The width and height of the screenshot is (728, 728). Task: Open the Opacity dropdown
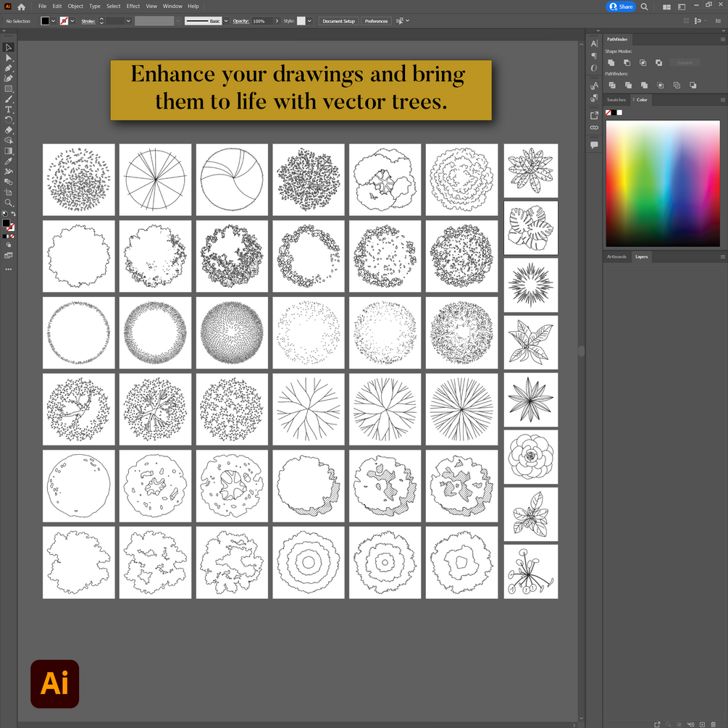(x=277, y=21)
